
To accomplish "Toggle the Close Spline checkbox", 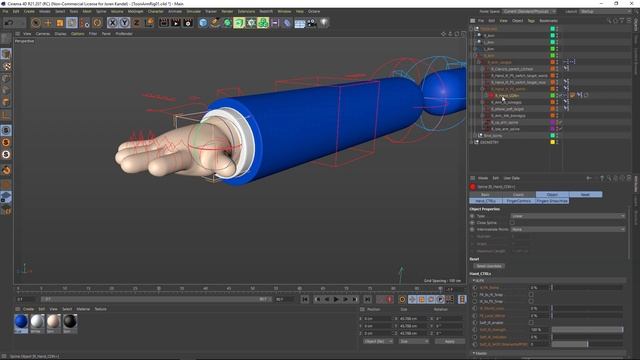I will point(512,223).
